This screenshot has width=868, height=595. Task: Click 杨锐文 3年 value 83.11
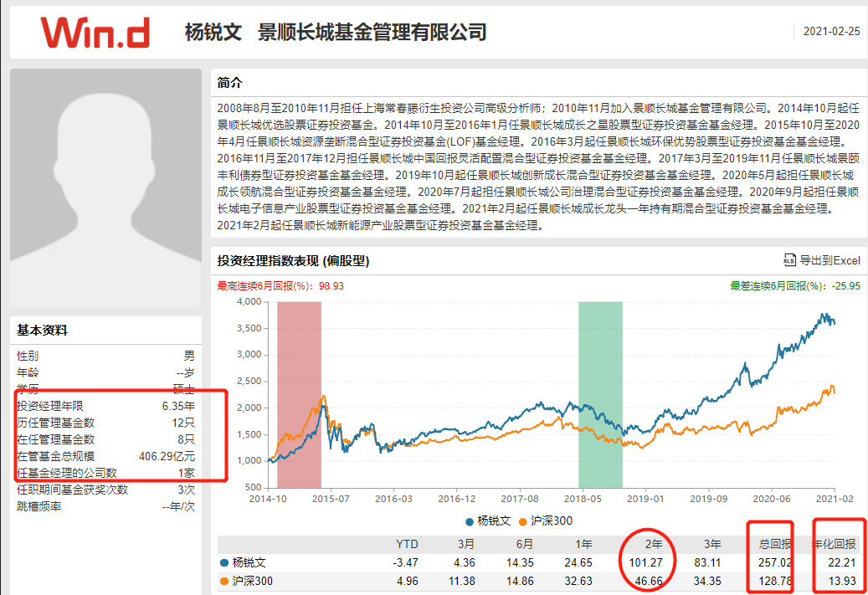click(x=707, y=563)
